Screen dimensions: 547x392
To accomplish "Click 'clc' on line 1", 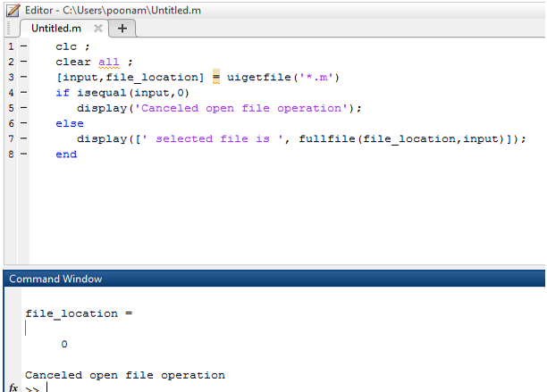I will pyautogui.click(x=66, y=46).
